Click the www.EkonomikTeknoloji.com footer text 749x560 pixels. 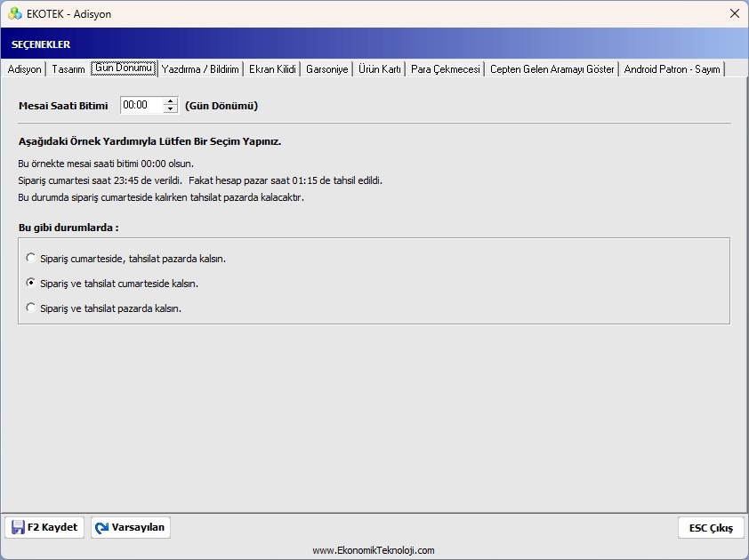coord(374,550)
